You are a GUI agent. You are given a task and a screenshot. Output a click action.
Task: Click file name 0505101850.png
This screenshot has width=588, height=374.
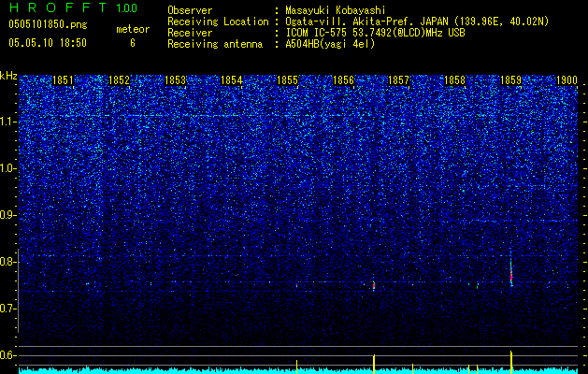[x=48, y=25]
